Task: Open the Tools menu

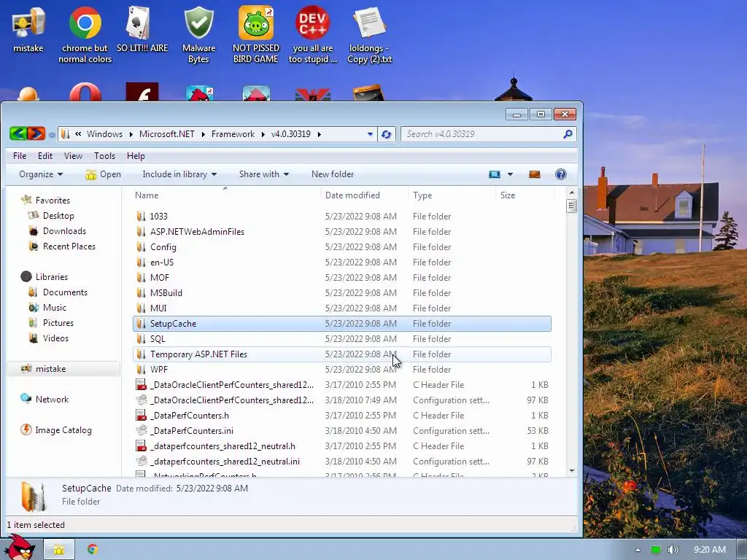Action: 104,156
